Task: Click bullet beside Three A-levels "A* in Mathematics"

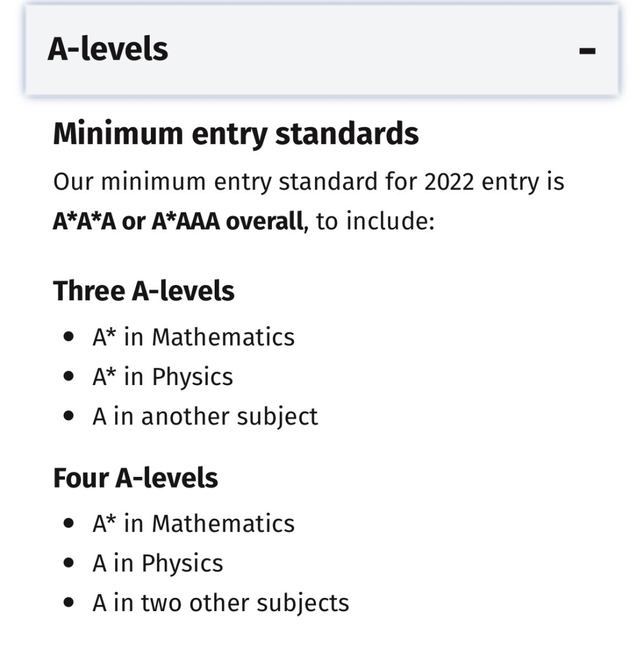Action: tap(70, 337)
